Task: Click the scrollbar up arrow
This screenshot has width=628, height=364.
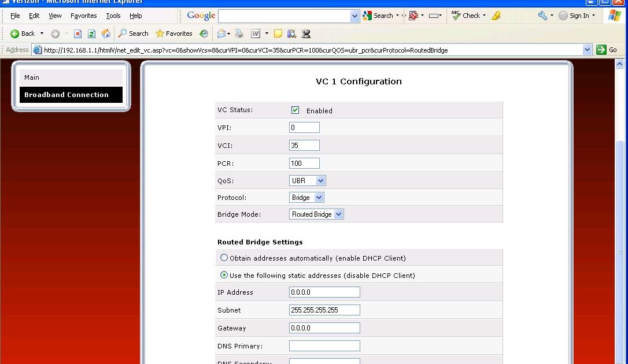Action: [x=619, y=64]
